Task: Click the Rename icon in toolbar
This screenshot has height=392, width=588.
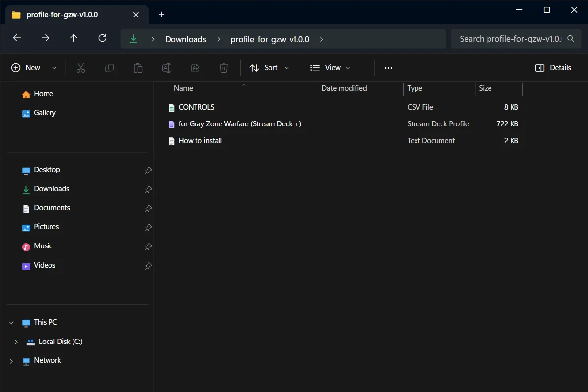Action: point(167,68)
